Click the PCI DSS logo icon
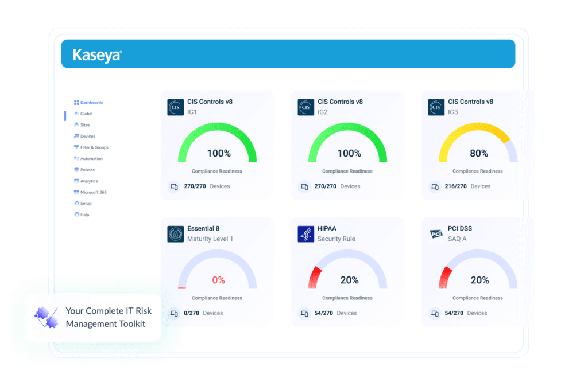Screen dimensions: 588x386 coord(436,234)
